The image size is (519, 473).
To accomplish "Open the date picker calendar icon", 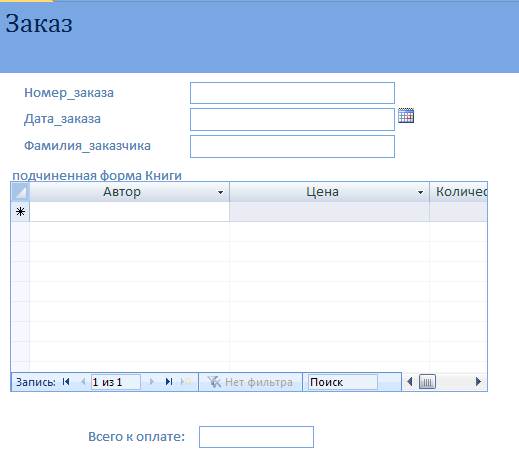I will tap(406, 116).
